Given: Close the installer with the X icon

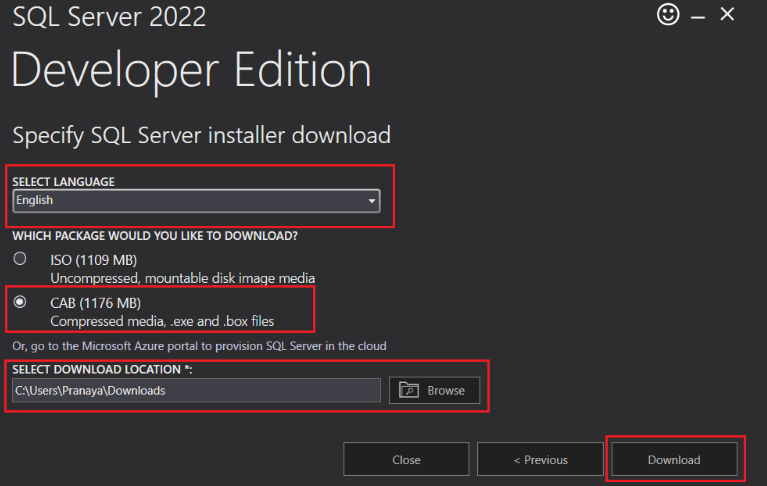Looking at the screenshot, I should pos(727,14).
